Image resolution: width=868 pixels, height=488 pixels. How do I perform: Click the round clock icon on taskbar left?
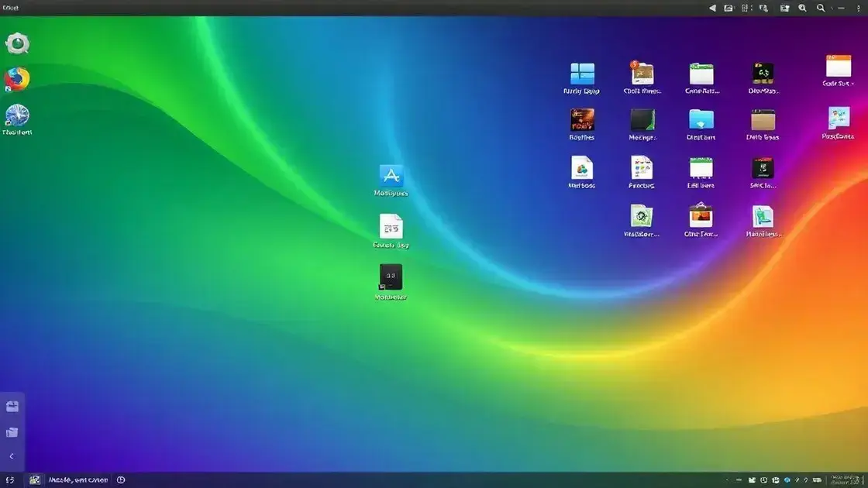coord(121,480)
